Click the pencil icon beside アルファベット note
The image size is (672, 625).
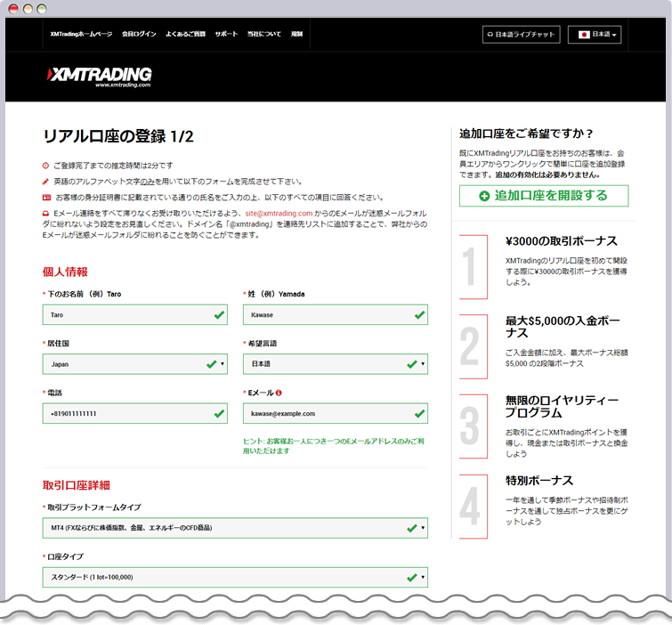tap(45, 182)
